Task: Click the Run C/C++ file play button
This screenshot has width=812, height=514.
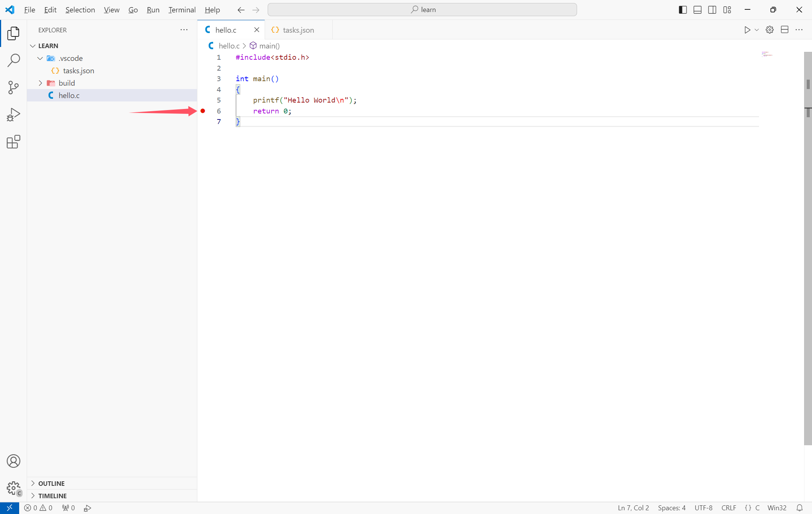Action: 747,30
